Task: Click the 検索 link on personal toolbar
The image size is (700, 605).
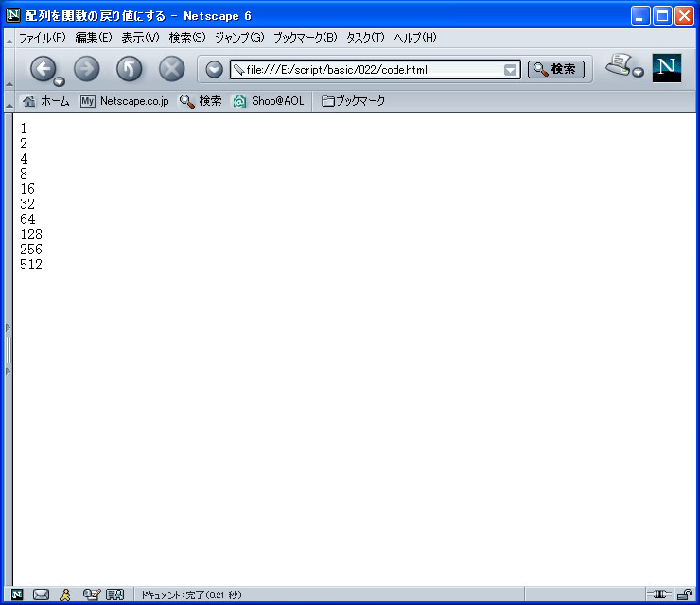Action: [201, 101]
